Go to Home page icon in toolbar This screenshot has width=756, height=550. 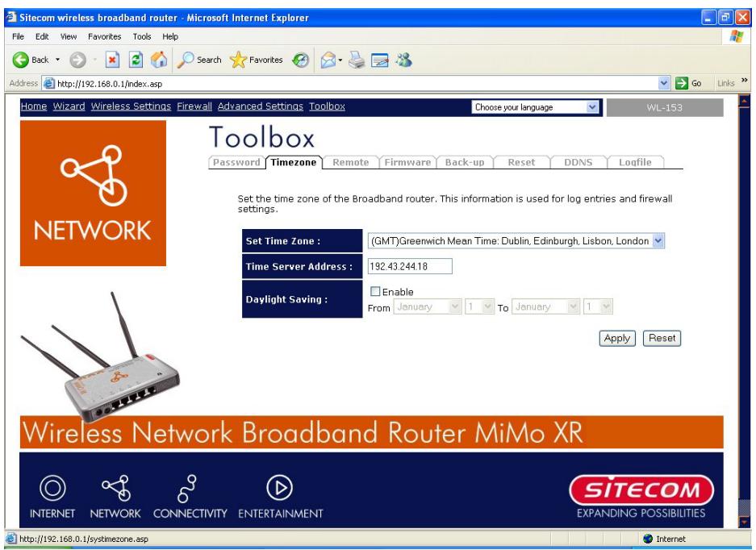point(159,60)
